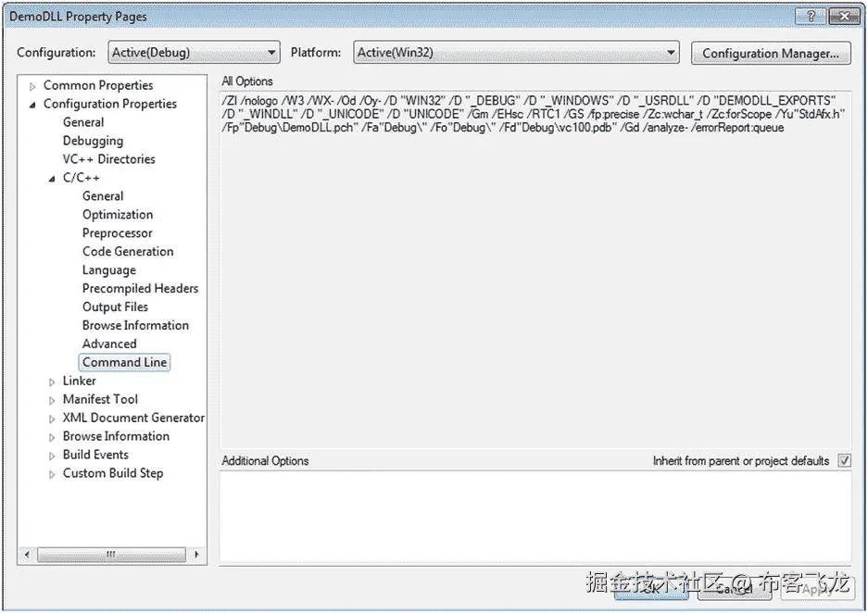This screenshot has height=613, width=868.
Task: Expand the Linker tree node
Action: [52, 381]
